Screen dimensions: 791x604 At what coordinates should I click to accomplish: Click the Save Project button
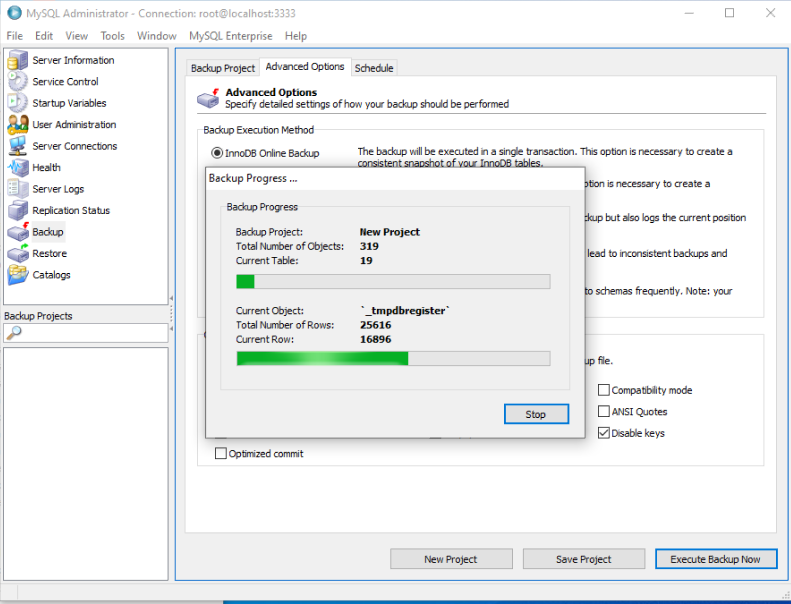coord(584,559)
